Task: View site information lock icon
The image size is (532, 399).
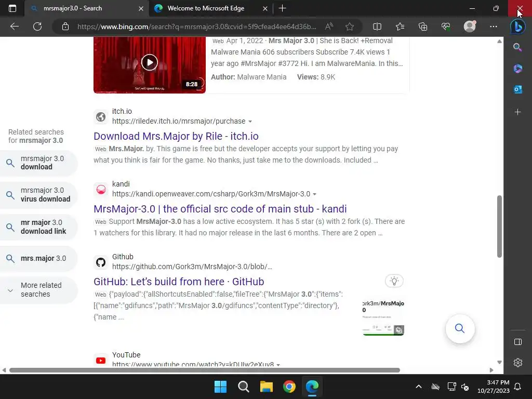Action: click(65, 26)
